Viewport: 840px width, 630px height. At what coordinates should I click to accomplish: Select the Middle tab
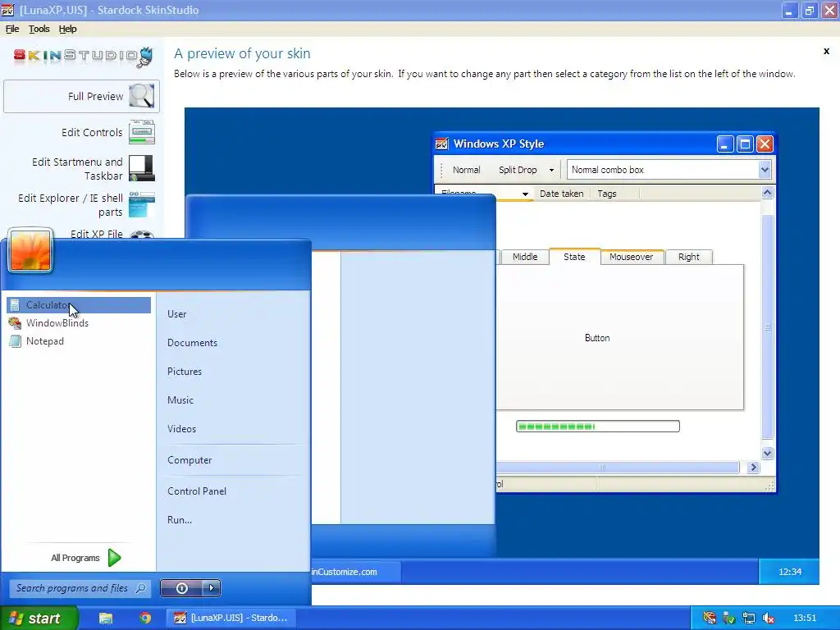coord(524,257)
